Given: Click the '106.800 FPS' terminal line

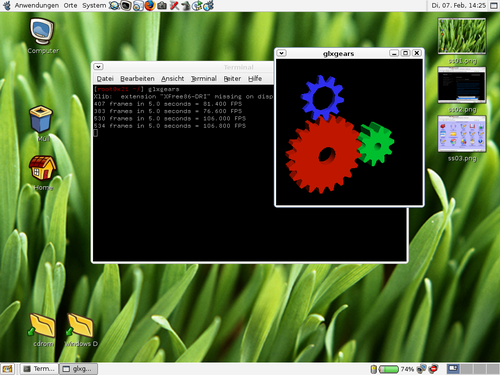Looking at the screenshot, I should (x=170, y=126).
